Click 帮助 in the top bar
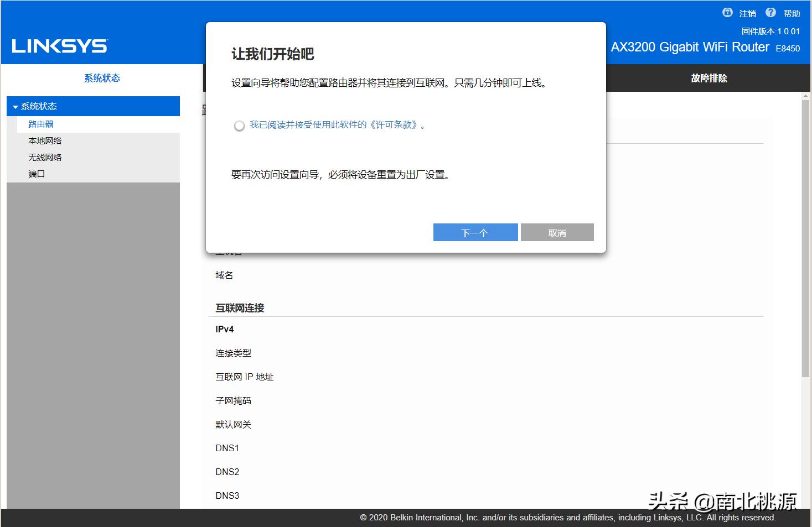The width and height of the screenshot is (812, 527). point(790,13)
